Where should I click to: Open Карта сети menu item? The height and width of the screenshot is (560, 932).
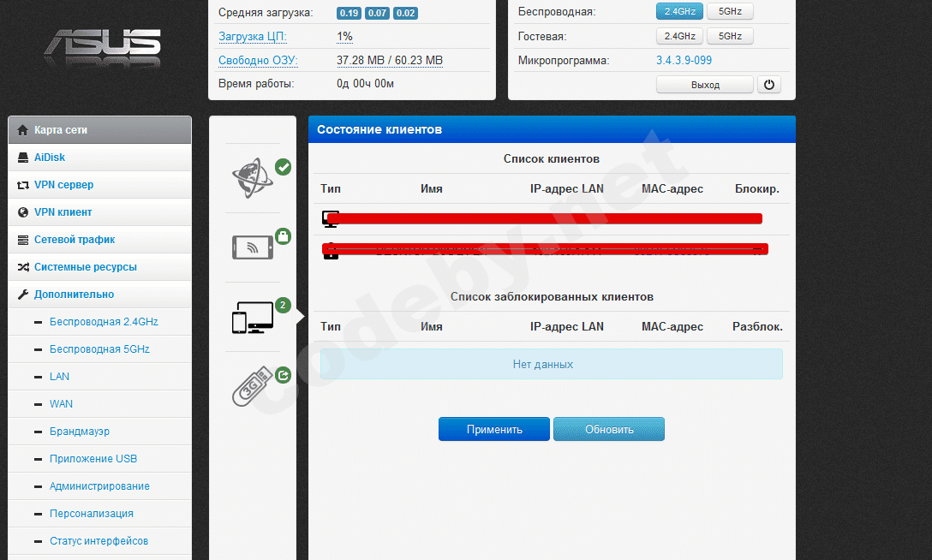pyautogui.click(x=61, y=130)
